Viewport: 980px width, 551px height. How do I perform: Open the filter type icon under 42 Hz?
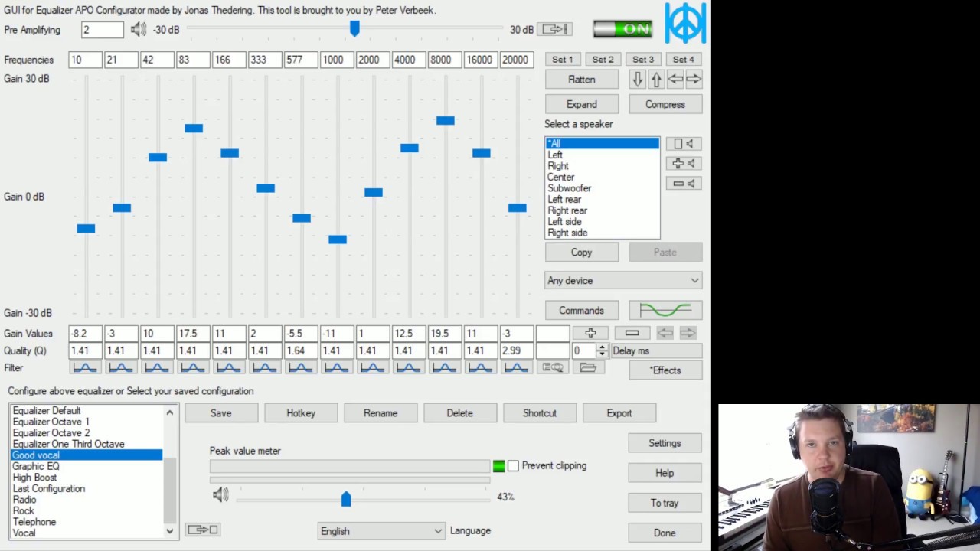[x=157, y=368]
